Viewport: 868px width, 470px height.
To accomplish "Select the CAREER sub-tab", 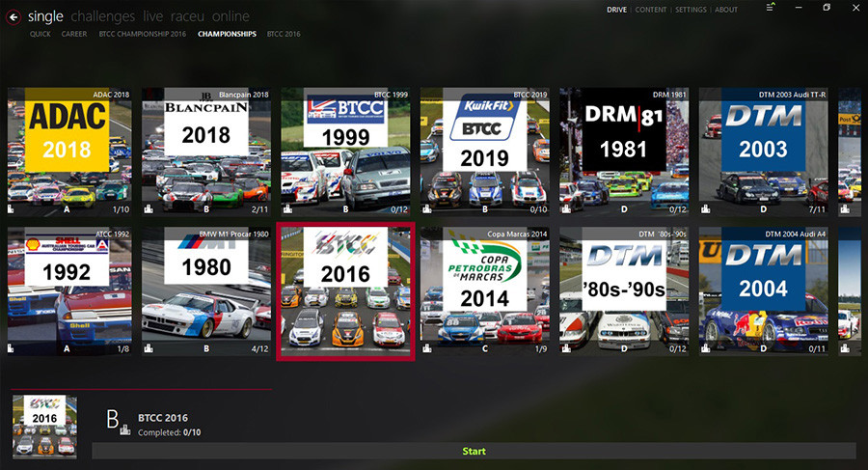I will 74,34.
